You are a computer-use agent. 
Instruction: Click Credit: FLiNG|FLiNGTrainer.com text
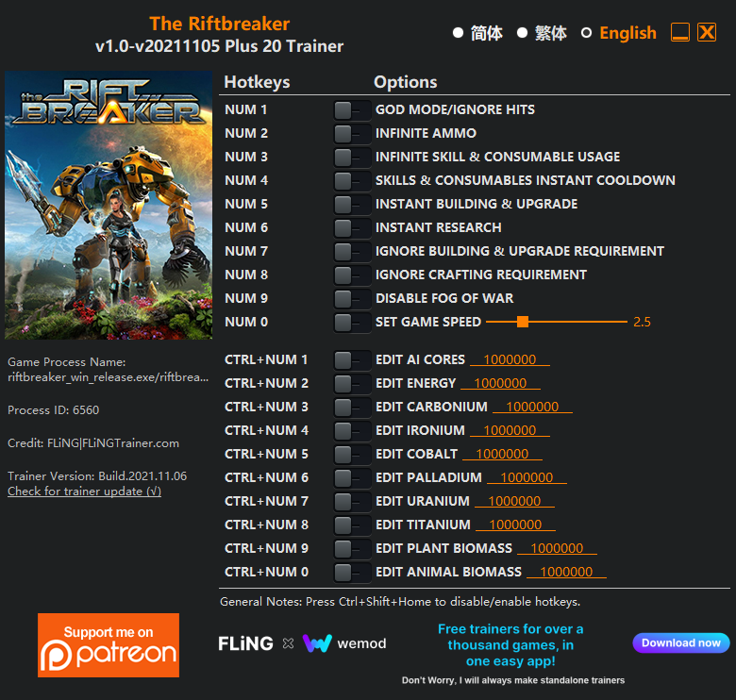tap(93, 443)
